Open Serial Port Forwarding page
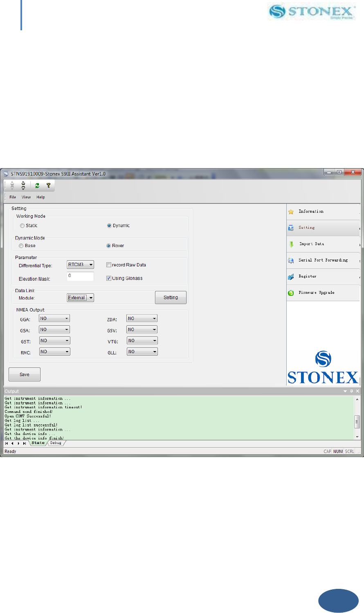364x613 pixels. pyautogui.click(x=323, y=260)
